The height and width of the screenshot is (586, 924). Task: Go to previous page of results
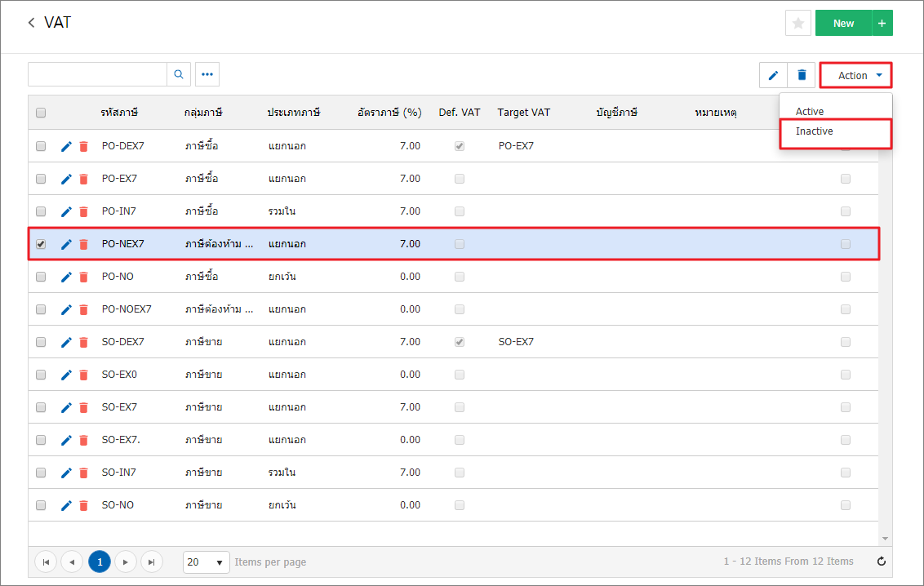tap(72, 562)
